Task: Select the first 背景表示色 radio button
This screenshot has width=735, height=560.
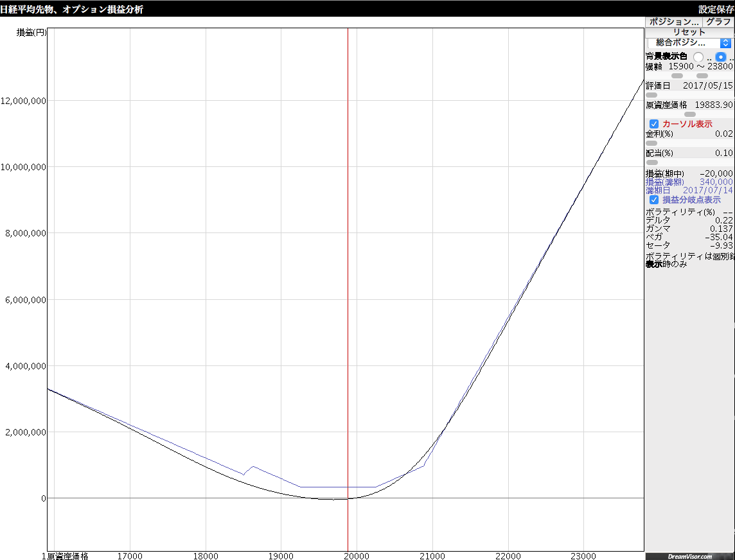Action: tap(698, 57)
